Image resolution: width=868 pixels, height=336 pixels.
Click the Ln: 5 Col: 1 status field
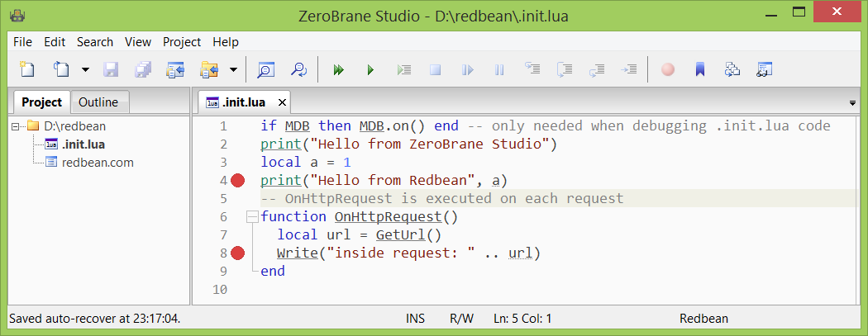(522, 319)
